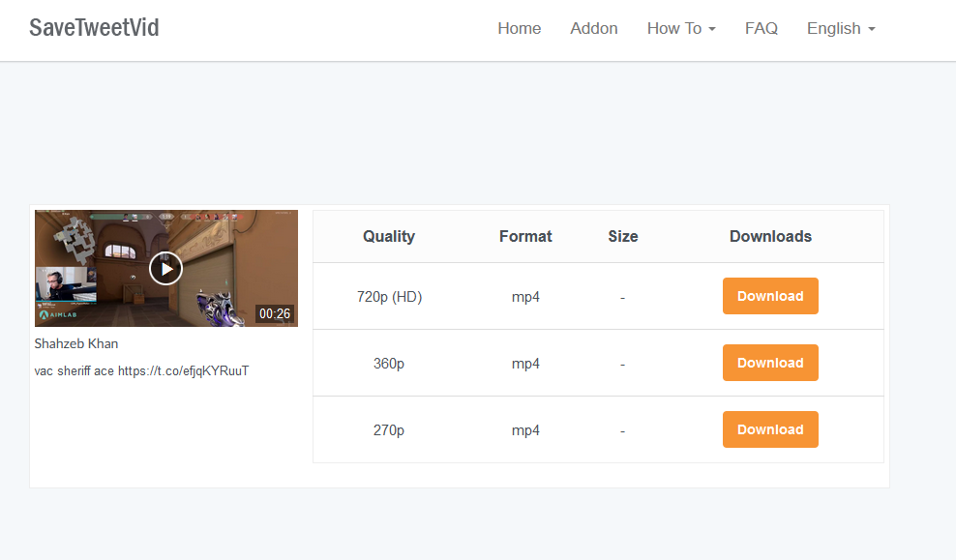The image size is (956, 560).
Task: Select the 720p (HD) quality label
Action: (x=389, y=297)
